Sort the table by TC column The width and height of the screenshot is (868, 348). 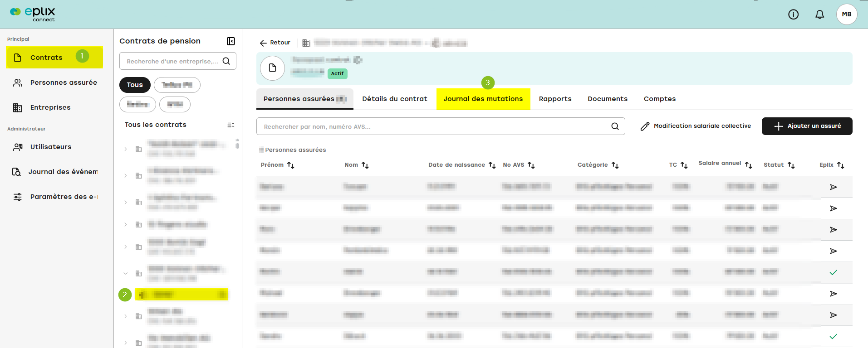(x=684, y=165)
